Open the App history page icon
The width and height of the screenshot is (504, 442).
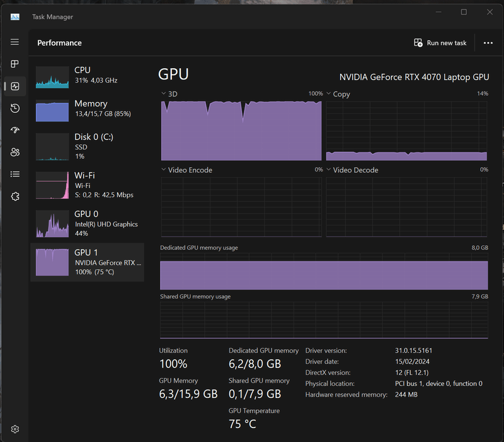tap(14, 108)
